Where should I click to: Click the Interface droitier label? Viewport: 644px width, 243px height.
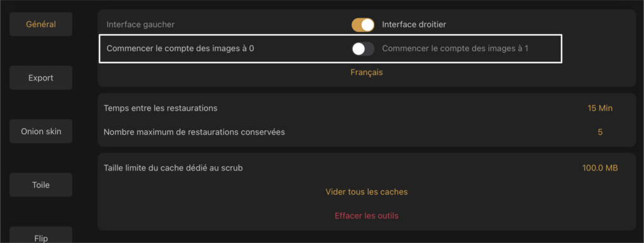(414, 25)
